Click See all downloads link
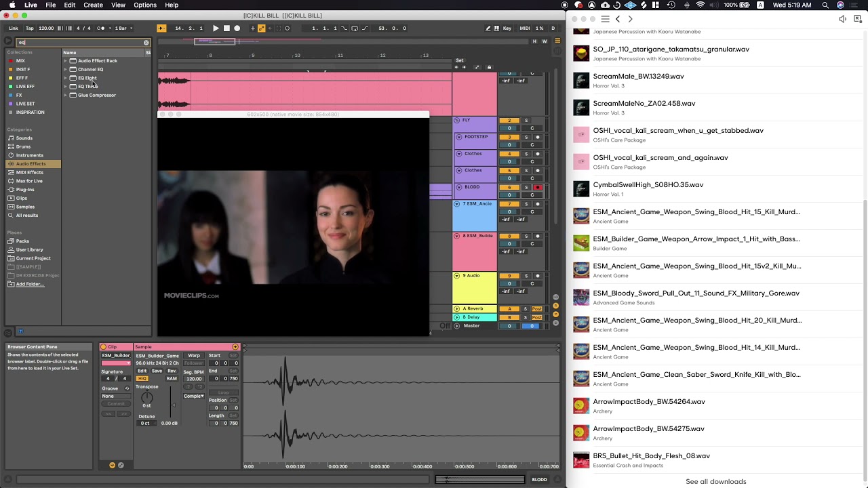Viewport: 868px width, 488px height. [x=716, y=482]
